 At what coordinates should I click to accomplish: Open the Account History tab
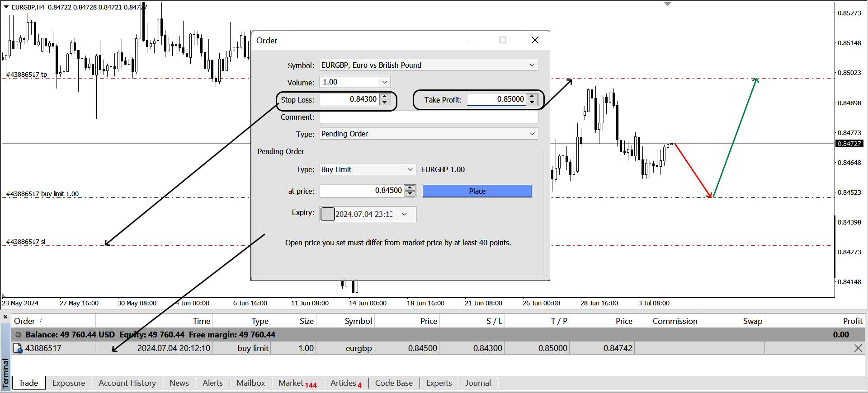(x=127, y=383)
